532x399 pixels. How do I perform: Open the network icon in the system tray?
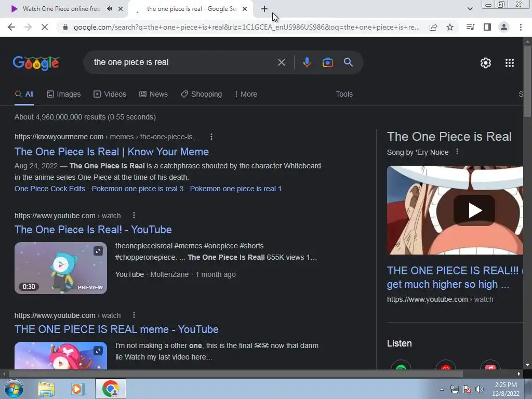click(454, 389)
